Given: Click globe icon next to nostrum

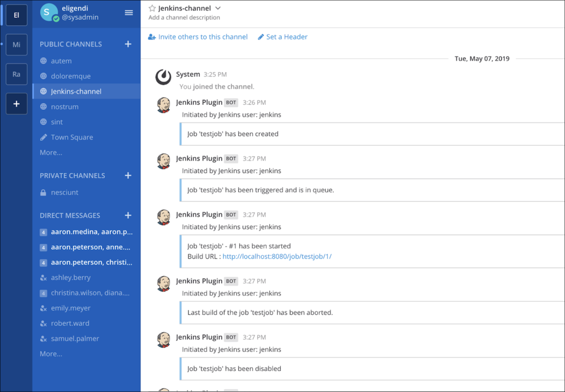Looking at the screenshot, I should [x=43, y=106].
